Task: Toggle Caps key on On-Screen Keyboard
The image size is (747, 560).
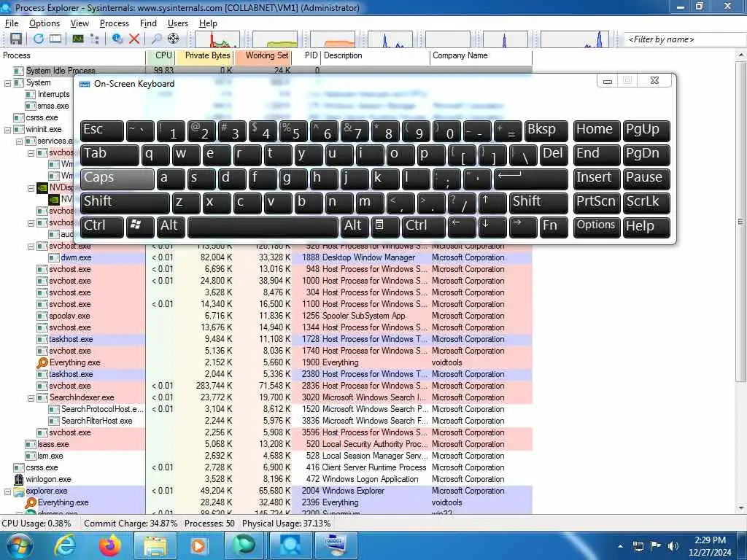Action: point(117,179)
